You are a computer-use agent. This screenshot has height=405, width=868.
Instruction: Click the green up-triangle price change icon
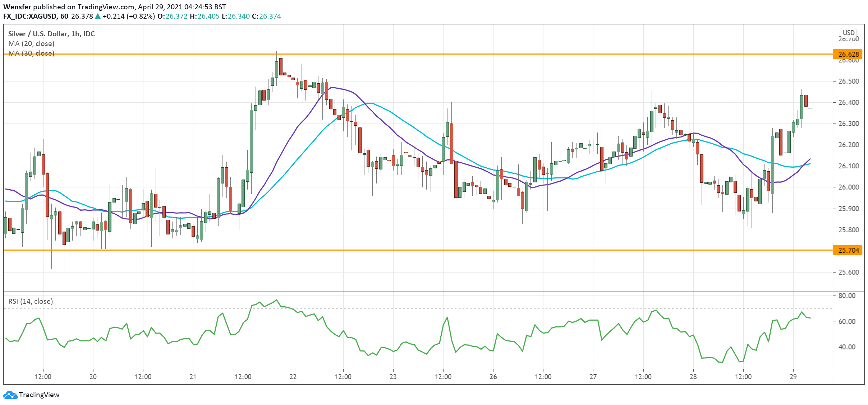pos(97,16)
